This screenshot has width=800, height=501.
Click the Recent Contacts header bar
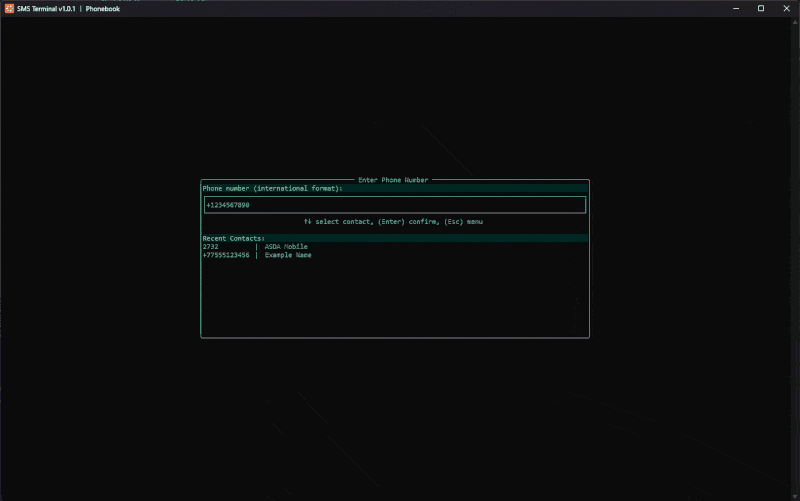coord(394,238)
